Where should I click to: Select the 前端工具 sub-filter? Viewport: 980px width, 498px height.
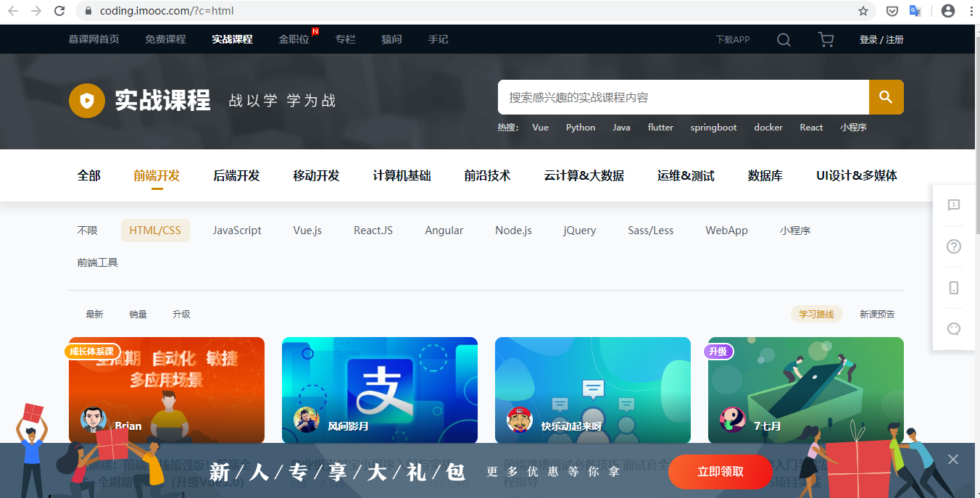[x=97, y=262]
